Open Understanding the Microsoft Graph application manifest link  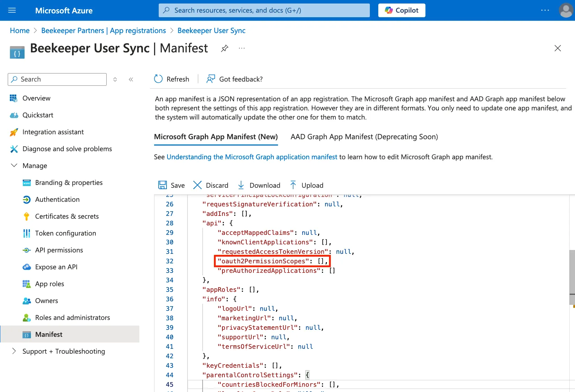(x=252, y=157)
